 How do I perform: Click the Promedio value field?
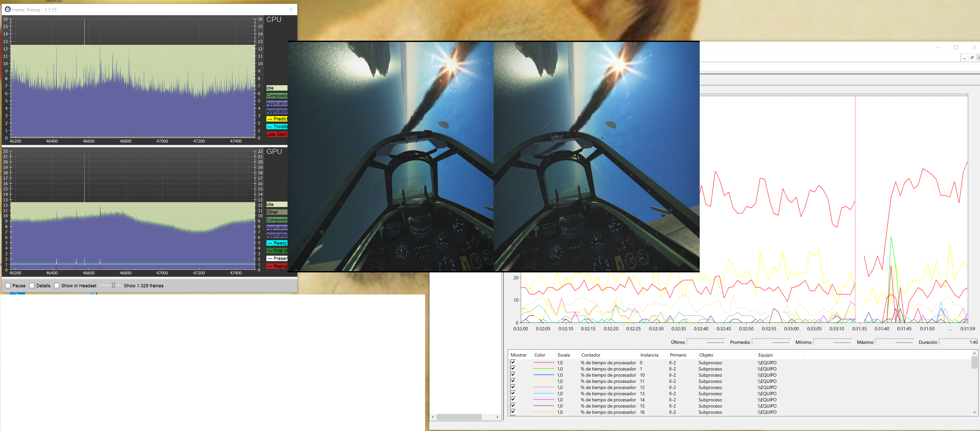[771, 342]
